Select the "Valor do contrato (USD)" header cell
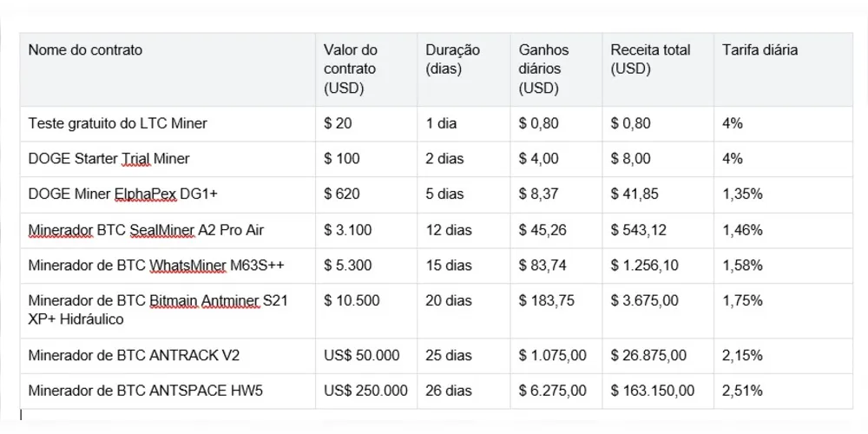This screenshot has width=868, height=434. pos(351,69)
